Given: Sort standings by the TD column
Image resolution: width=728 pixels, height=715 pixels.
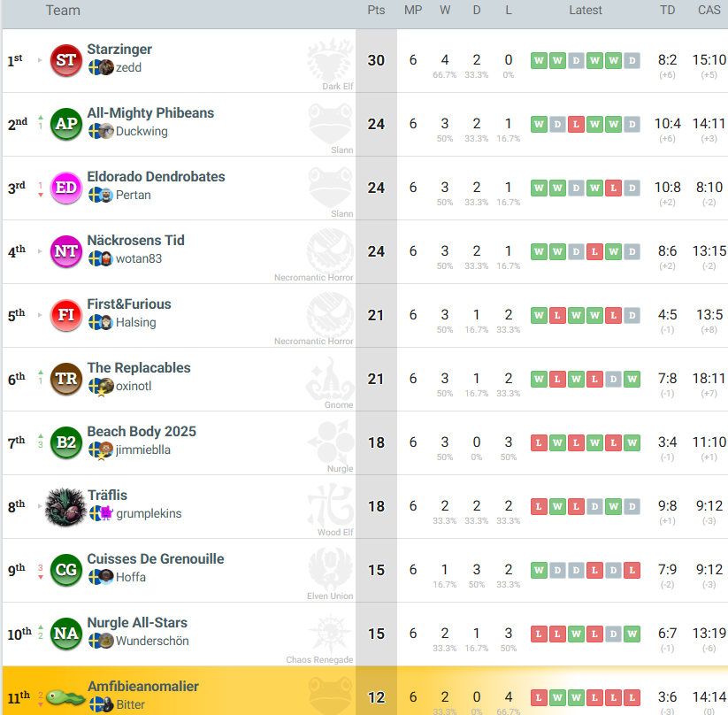Looking at the screenshot, I should point(668,11).
